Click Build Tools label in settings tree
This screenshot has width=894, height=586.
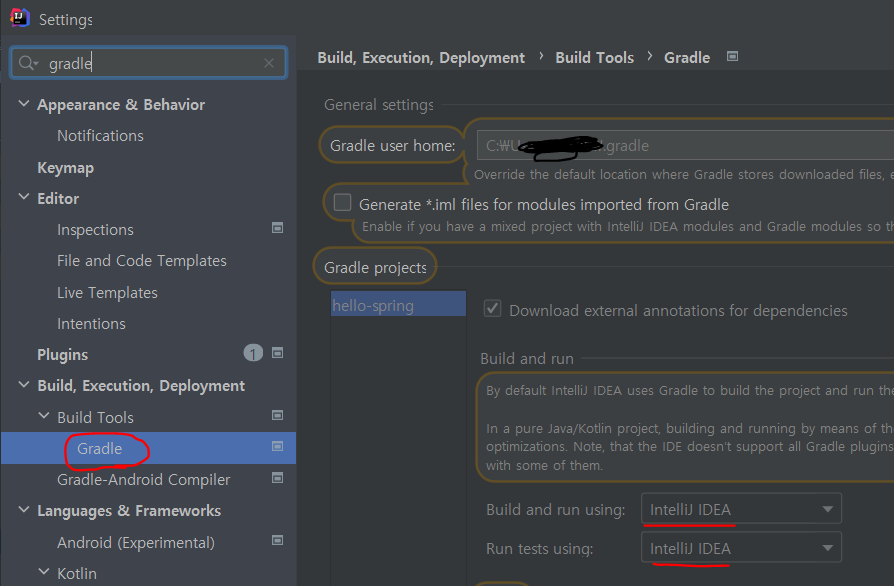(95, 417)
